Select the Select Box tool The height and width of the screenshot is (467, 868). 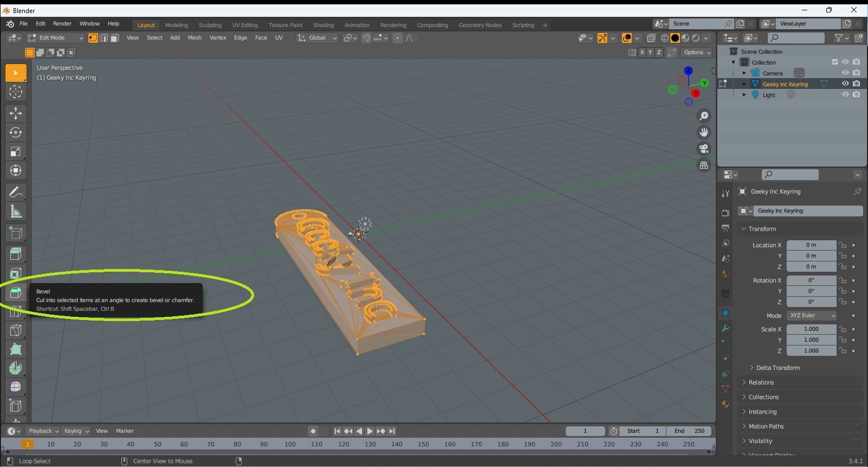pos(16,73)
